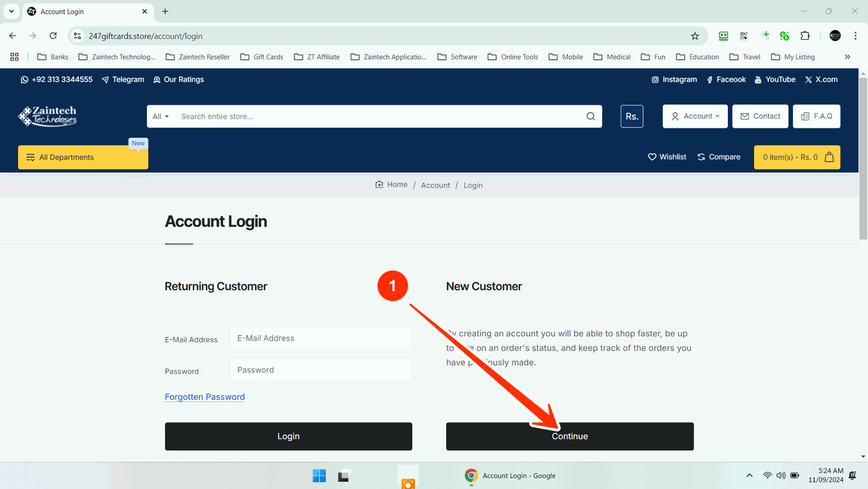Image resolution: width=868 pixels, height=489 pixels.
Task: Open the Travel bookmark folder
Action: (x=745, y=57)
